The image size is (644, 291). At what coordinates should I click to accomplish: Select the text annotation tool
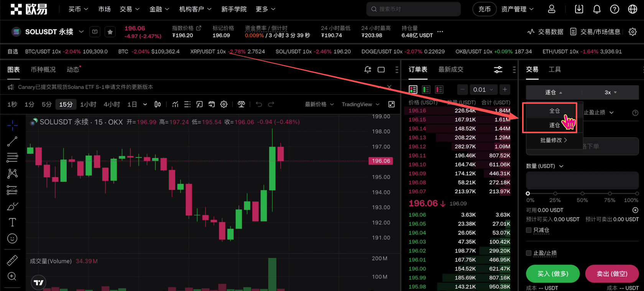click(12, 222)
